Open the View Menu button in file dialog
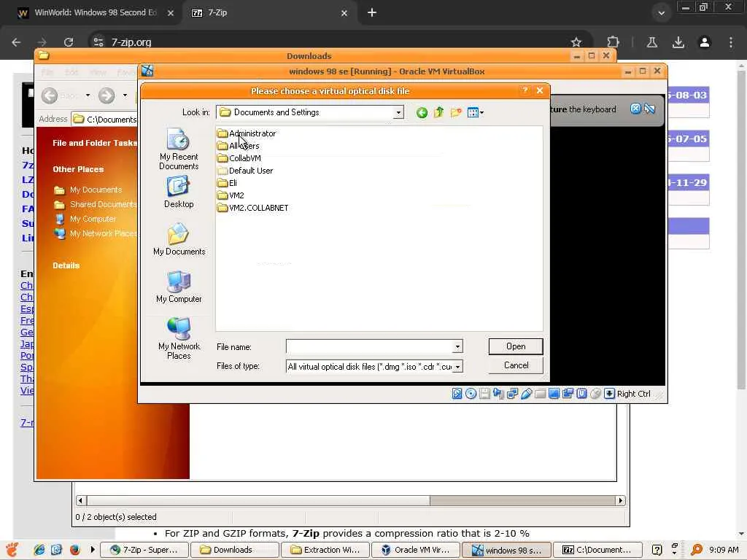This screenshot has width=747, height=560. (x=475, y=112)
